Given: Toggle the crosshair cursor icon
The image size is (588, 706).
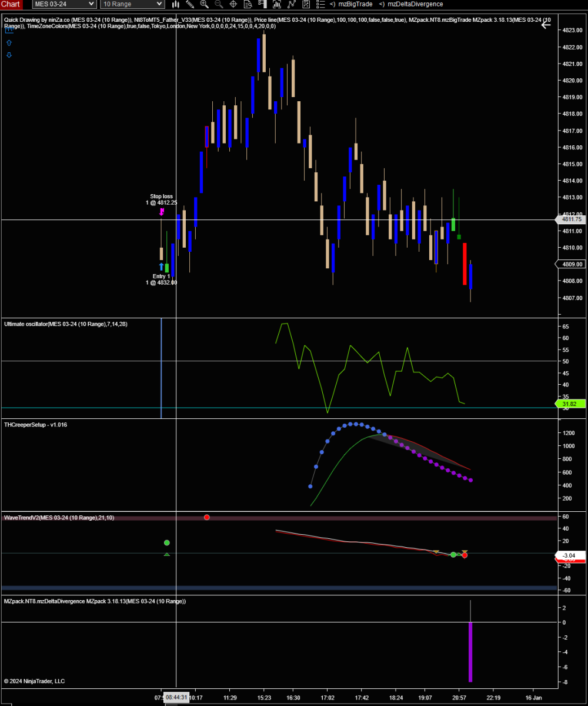Looking at the screenshot, I should tap(233, 4).
